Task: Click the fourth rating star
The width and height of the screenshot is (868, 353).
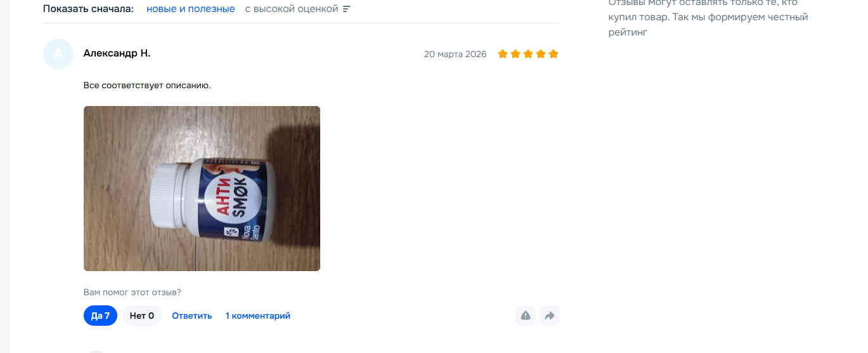Action: click(541, 54)
